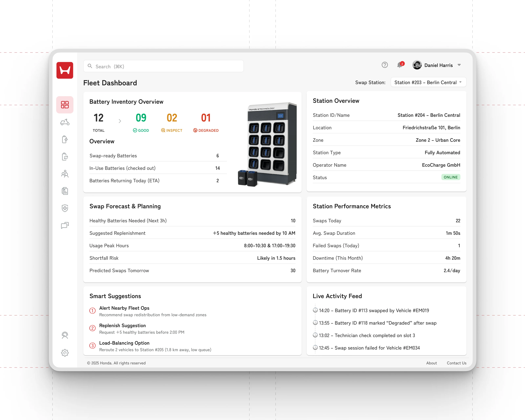
Task: Click the help question mark icon
Action: (x=385, y=65)
